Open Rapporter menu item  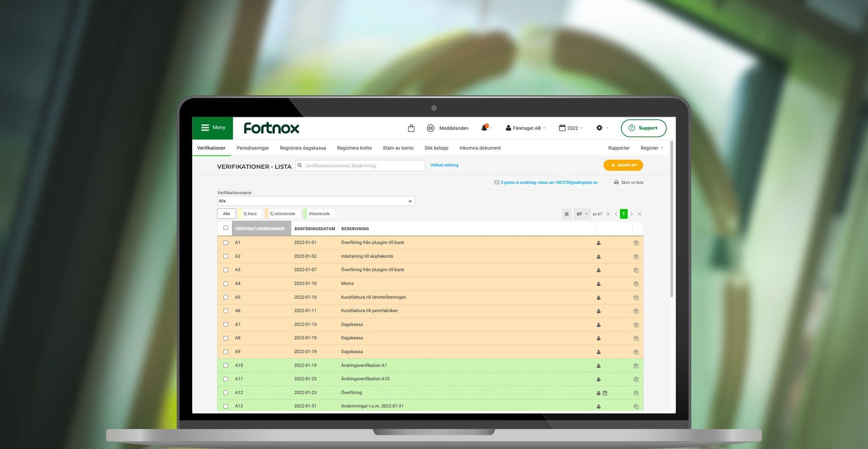tap(618, 148)
